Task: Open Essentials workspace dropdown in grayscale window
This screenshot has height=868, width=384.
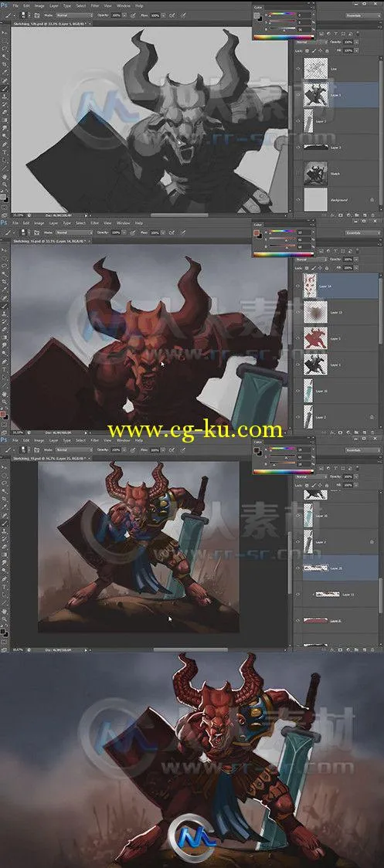Action: (364, 15)
